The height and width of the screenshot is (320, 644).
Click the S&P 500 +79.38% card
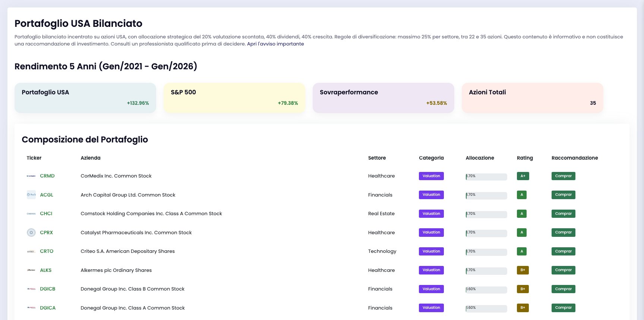(234, 98)
